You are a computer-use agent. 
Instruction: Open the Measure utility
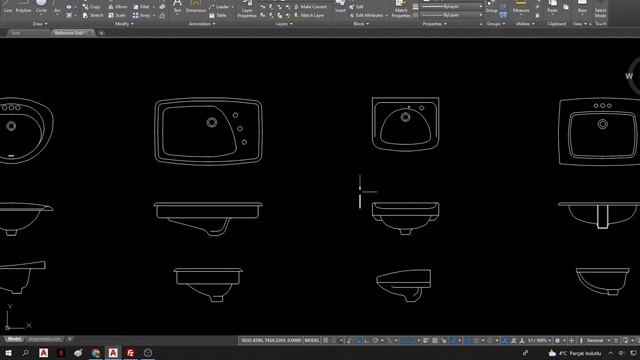[521, 7]
